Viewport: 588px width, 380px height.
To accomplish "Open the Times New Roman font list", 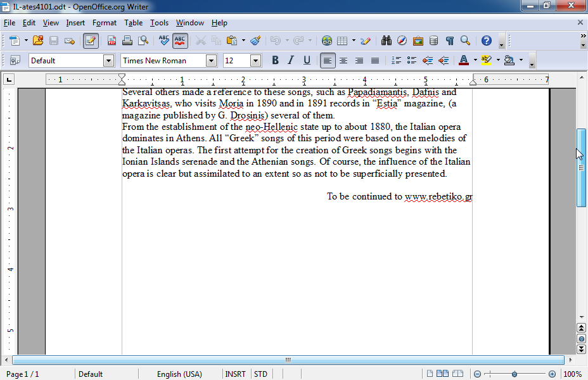I will point(211,60).
